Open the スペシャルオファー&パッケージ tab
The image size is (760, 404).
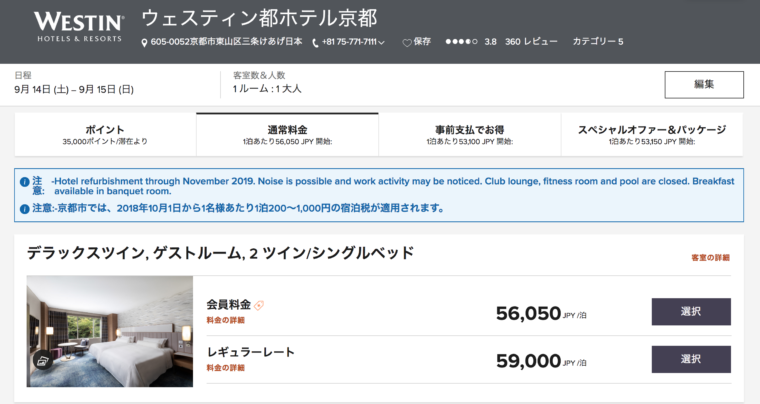pyautogui.click(x=652, y=135)
